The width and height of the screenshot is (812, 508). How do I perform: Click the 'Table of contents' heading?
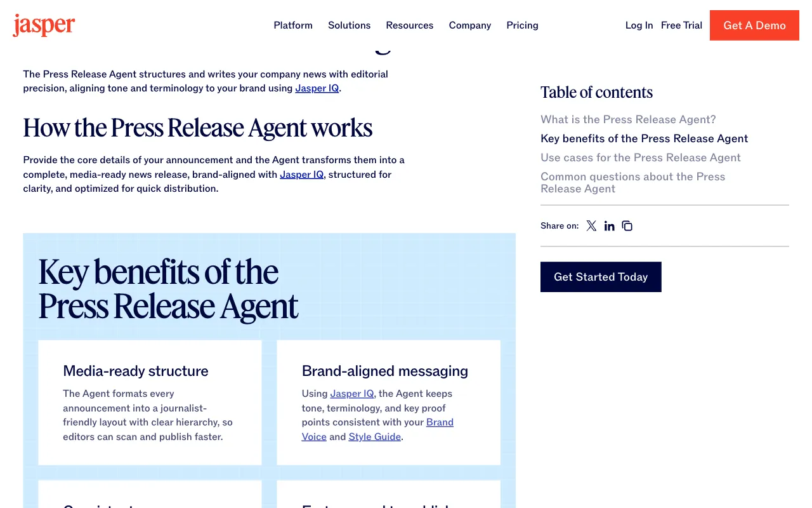(596, 93)
